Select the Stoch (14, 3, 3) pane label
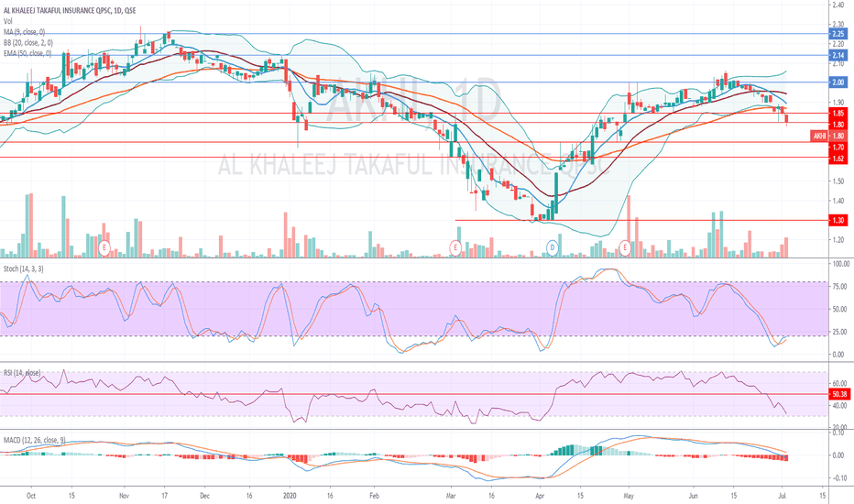The width and height of the screenshot is (854, 504). [x=24, y=269]
